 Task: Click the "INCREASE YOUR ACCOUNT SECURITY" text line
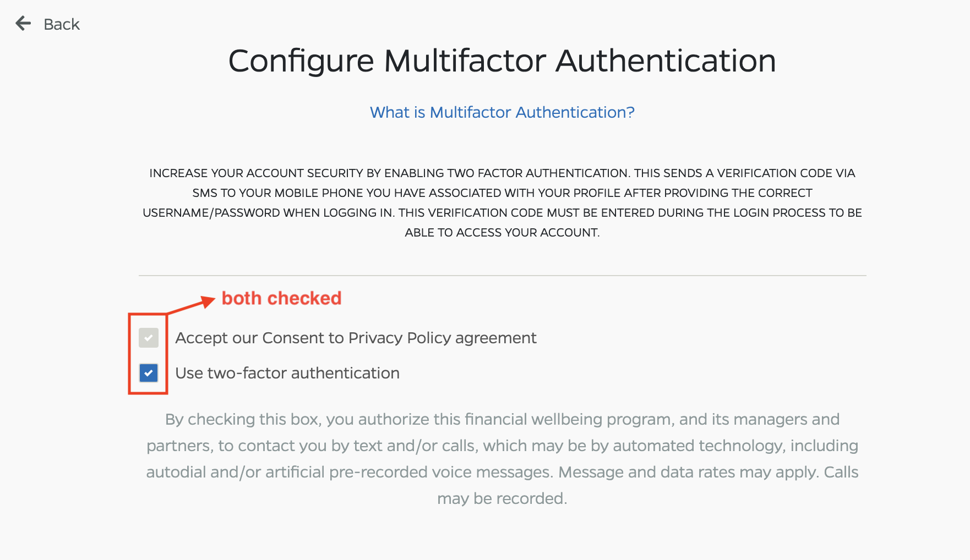coord(502,173)
